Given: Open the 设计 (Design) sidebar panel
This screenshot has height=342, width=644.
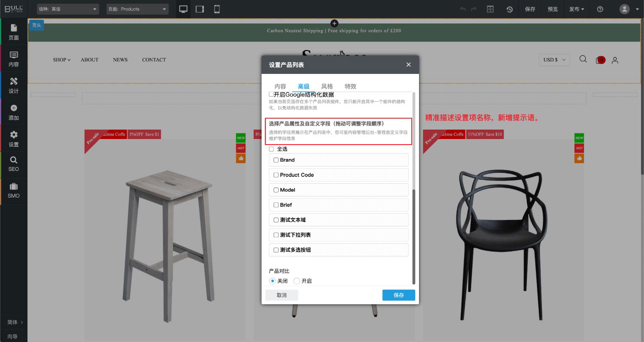Looking at the screenshot, I should coord(14,85).
